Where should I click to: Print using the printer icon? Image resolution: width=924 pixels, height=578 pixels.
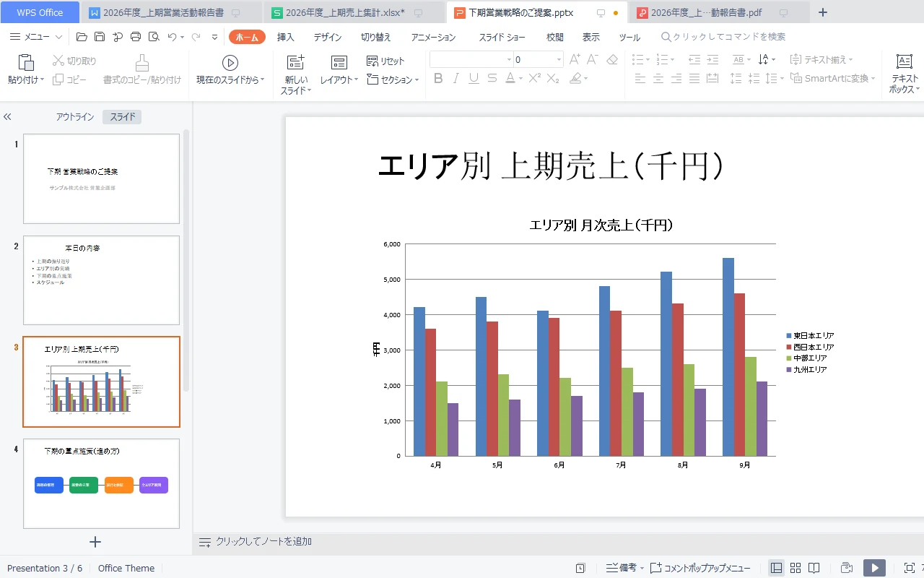pyautogui.click(x=136, y=37)
